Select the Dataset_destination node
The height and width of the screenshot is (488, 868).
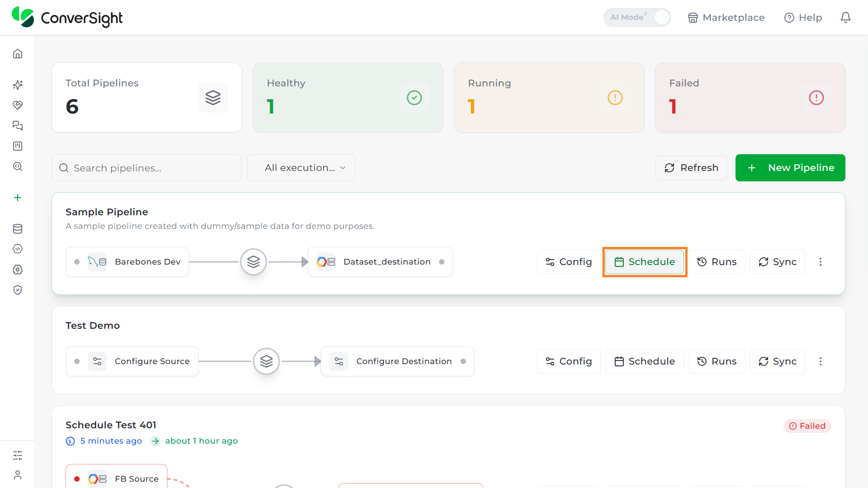point(380,262)
